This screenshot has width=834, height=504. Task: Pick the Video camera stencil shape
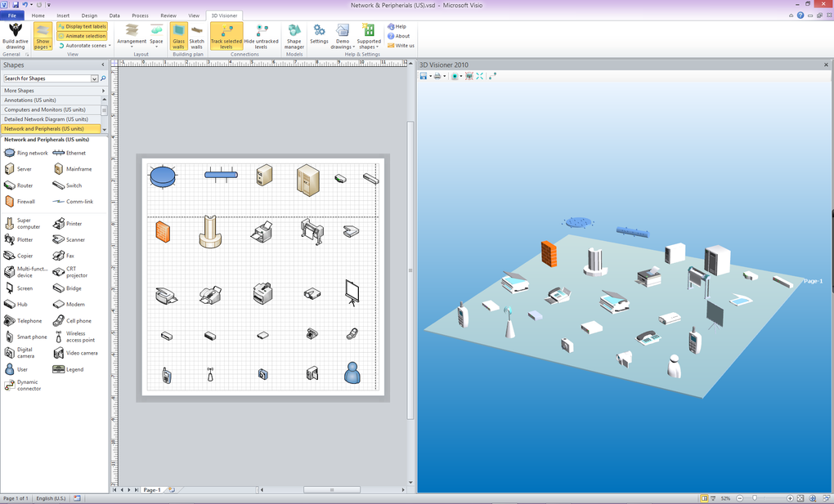click(x=75, y=353)
